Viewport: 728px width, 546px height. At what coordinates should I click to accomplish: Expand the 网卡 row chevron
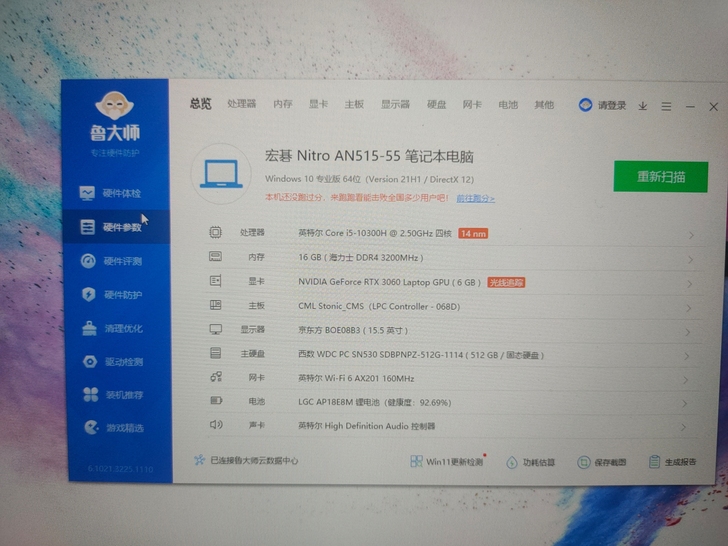(x=686, y=380)
